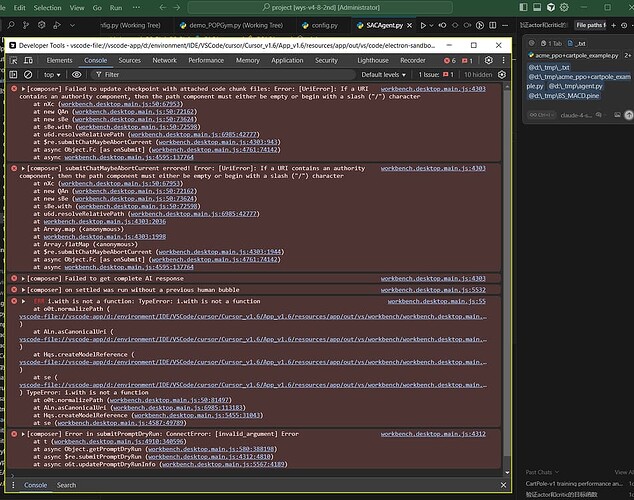Image resolution: width=634 pixels, height=500 pixels.
Task: Switch to the Application tab
Action: tap(287, 60)
